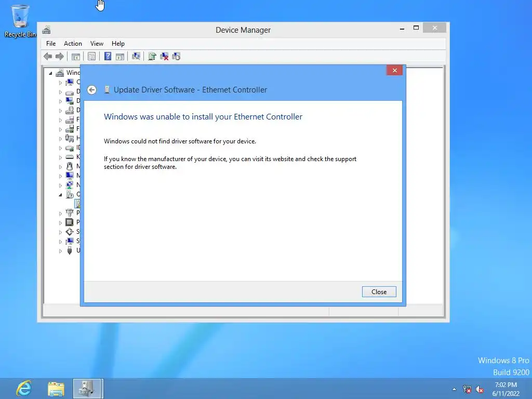Expand the Keyboards category arrow
The height and width of the screenshot is (399, 532).
pyautogui.click(x=60, y=157)
